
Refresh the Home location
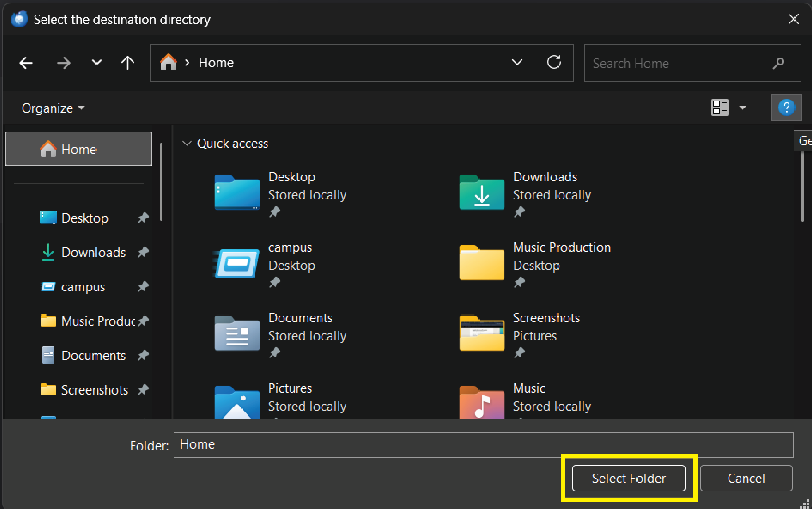(554, 63)
